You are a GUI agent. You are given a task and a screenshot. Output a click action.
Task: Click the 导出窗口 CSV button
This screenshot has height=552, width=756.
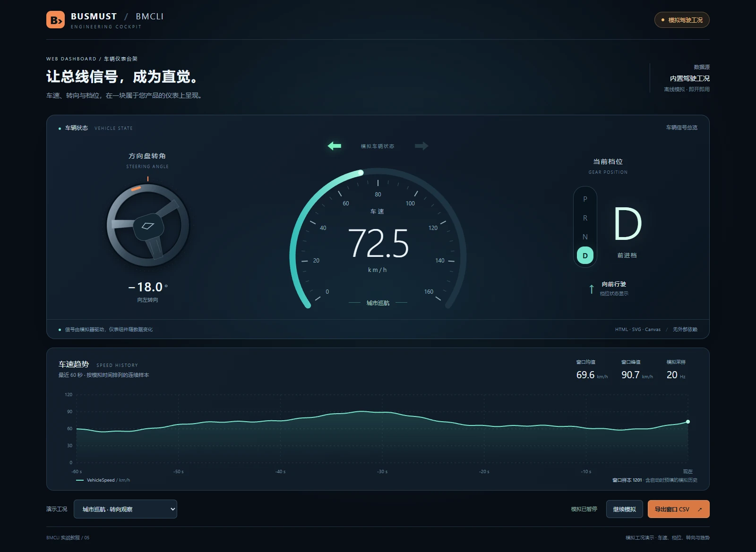[x=679, y=509]
